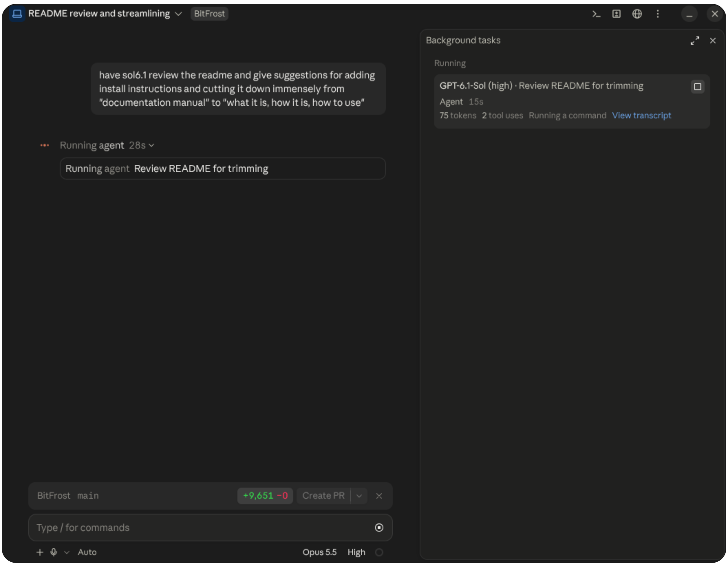Screen dimensions: 728x564
Task: Open the globe browser icon
Action: coord(637,14)
